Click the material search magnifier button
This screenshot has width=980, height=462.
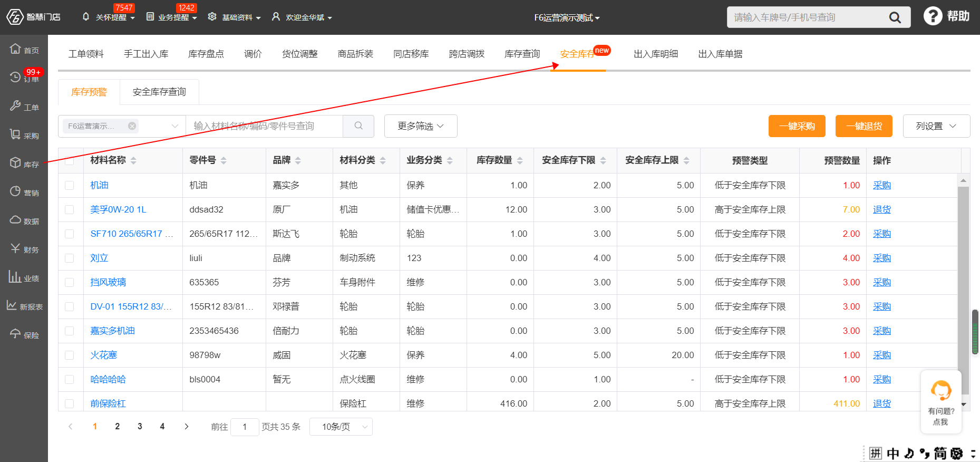358,126
